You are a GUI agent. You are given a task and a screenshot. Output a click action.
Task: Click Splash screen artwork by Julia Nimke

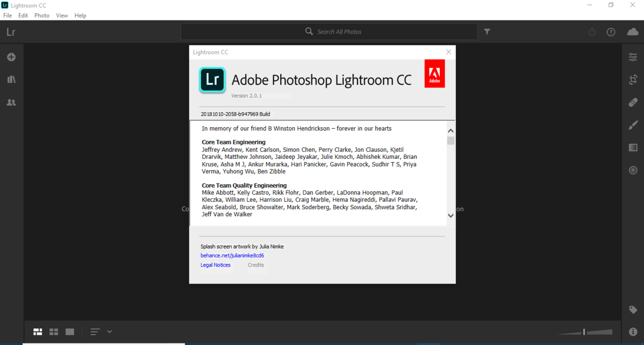pos(242,246)
